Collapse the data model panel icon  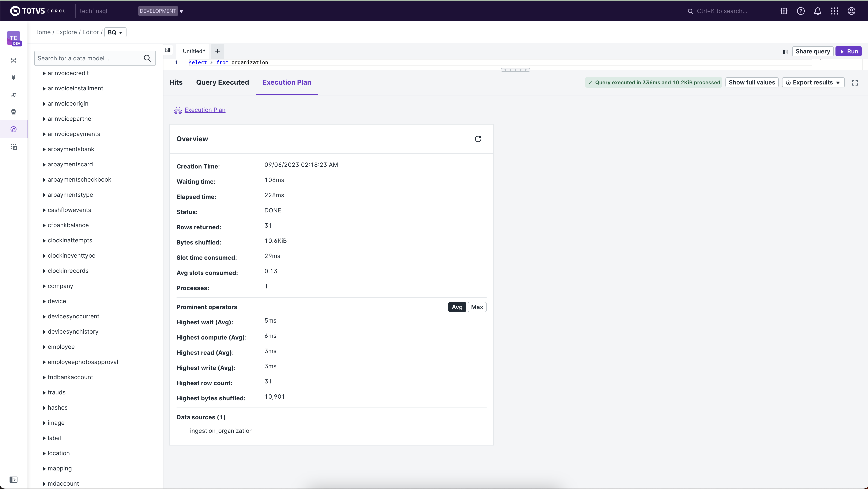click(x=167, y=50)
